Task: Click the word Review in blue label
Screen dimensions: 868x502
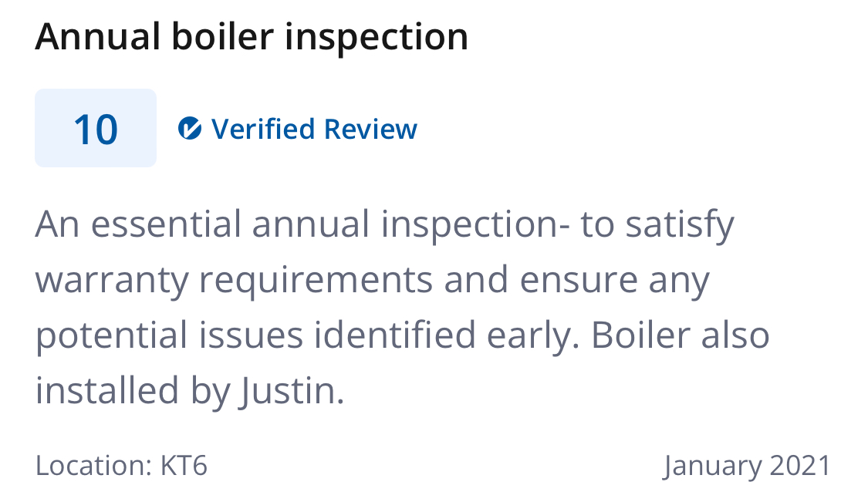Action: point(370,129)
